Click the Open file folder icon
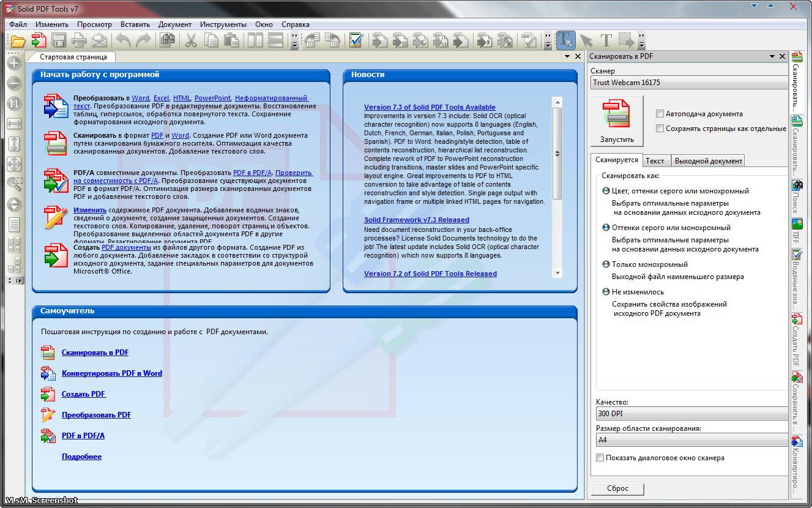The width and height of the screenshot is (812, 508). coord(18,40)
